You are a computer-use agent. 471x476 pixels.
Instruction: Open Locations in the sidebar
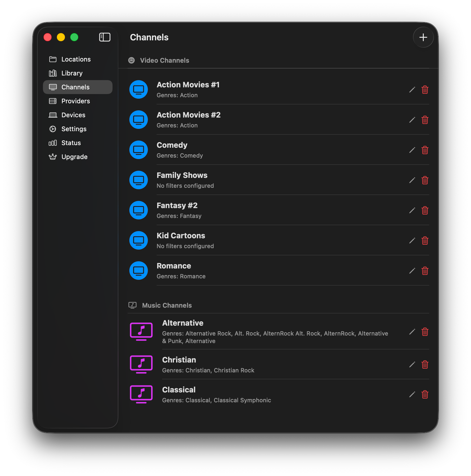[x=76, y=59]
